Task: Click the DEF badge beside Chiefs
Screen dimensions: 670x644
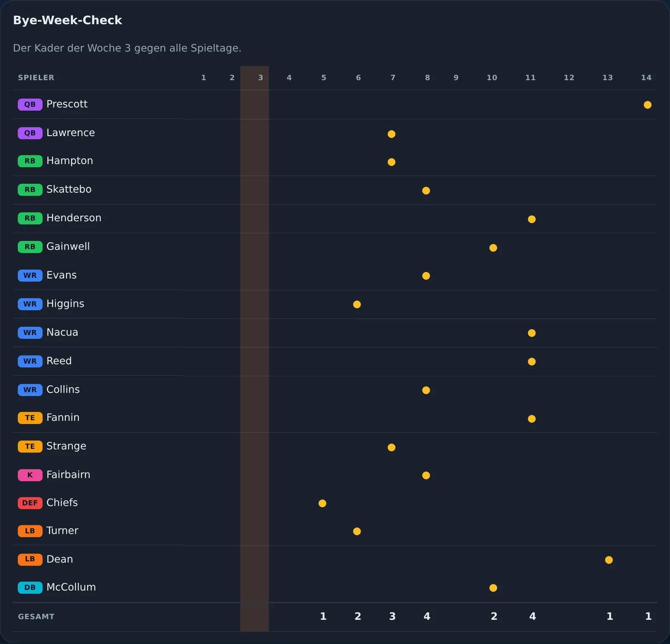Action: (x=30, y=503)
